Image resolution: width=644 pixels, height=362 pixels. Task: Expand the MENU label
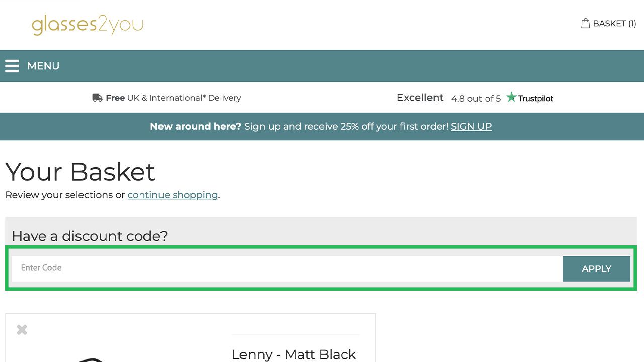coord(43,66)
